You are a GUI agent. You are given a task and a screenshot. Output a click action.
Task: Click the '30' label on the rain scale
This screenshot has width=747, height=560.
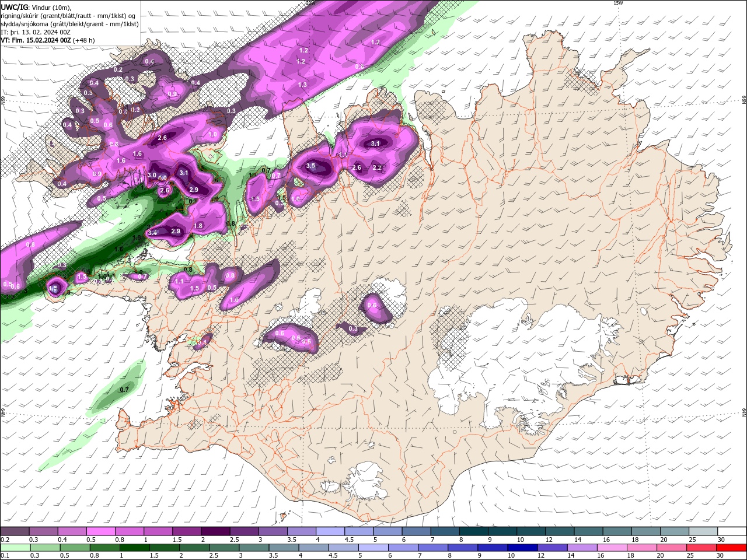click(721, 556)
